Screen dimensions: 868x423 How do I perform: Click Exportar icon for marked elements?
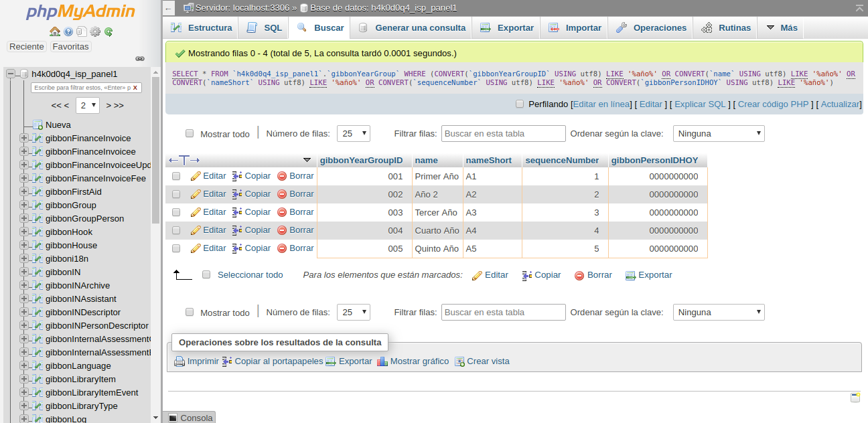point(630,275)
